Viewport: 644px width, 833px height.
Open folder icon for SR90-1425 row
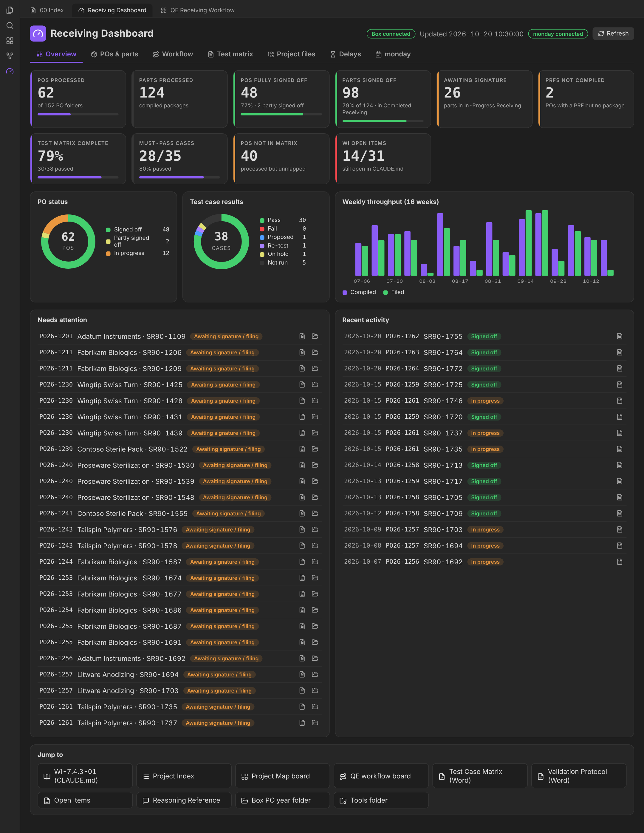tap(315, 384)
